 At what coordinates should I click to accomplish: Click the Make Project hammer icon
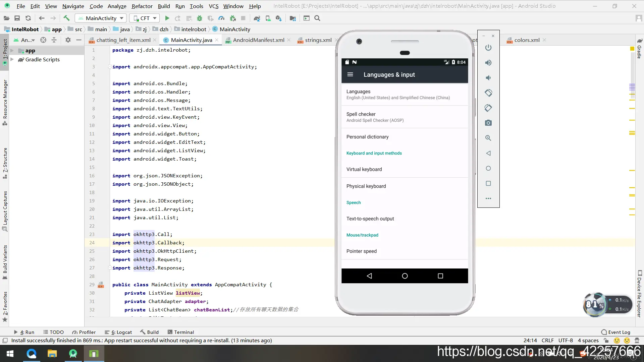pos(66,18)
